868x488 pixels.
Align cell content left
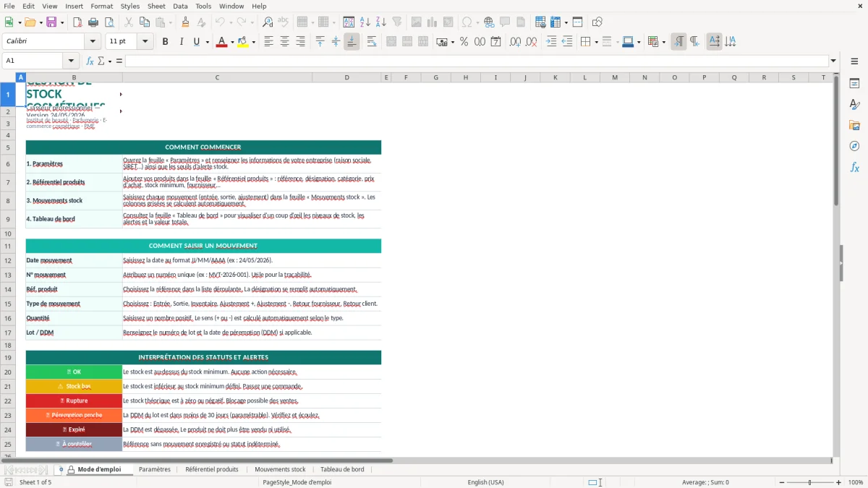[x=269, y=42]
